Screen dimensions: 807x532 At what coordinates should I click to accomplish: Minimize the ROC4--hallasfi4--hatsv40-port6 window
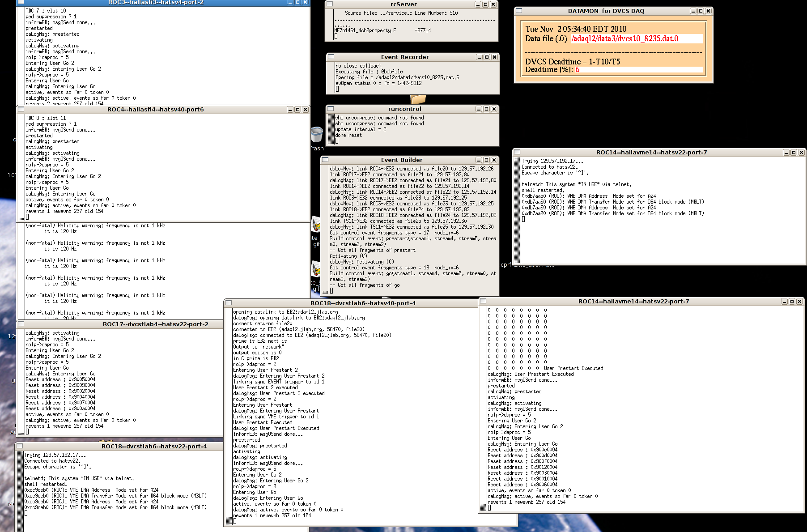tap(290, 109)
